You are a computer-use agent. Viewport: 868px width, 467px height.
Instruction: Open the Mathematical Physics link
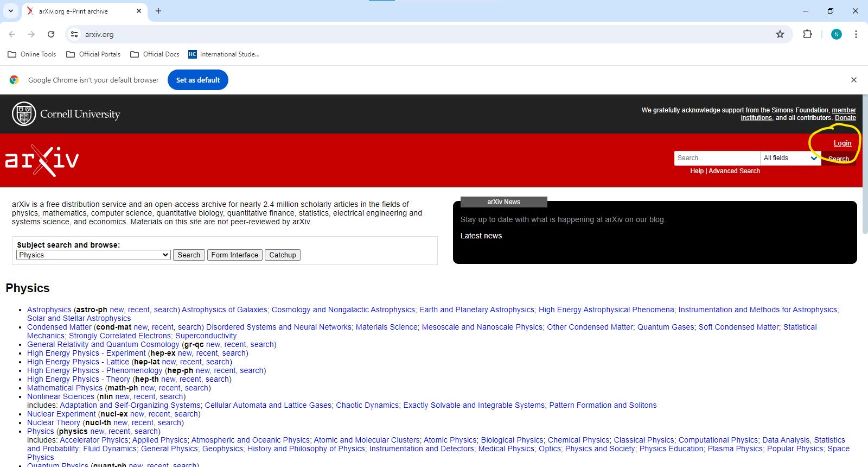tap(65, 388)
